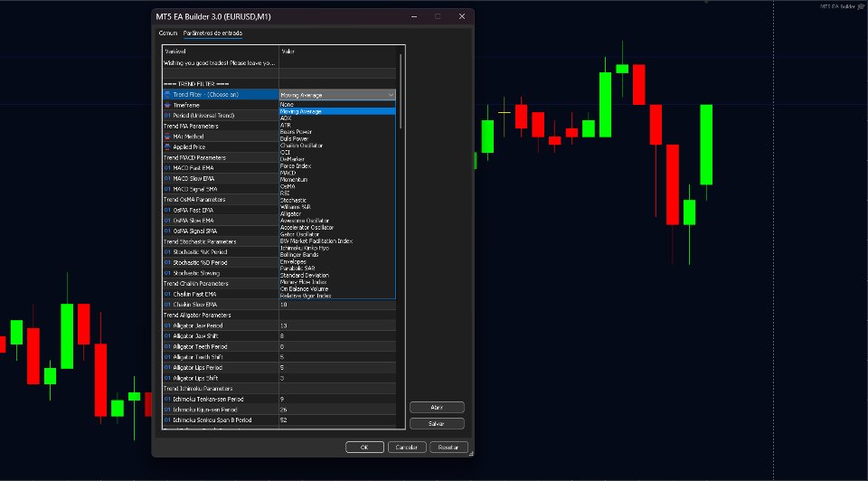Image resolution: width=868 pixels, height=481 pixels.
Task: Click the 01 icon of Stochastic %K Period
Action: point(167,252)
